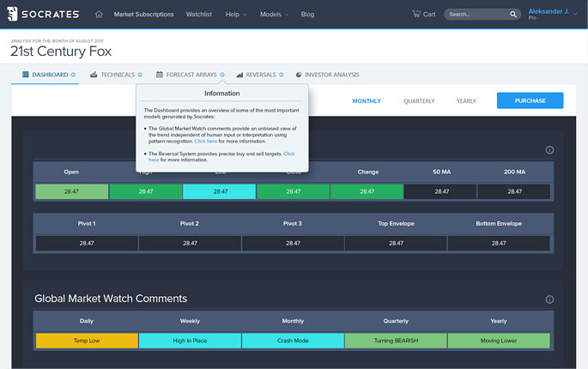Open the Watchlist page

[x=199, y=15]
